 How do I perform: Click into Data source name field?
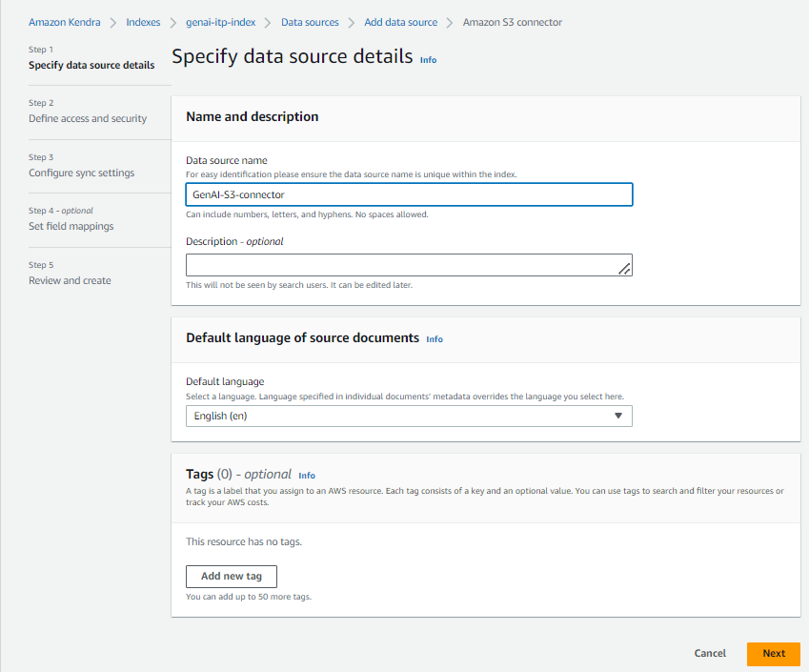tap(409, 194)
